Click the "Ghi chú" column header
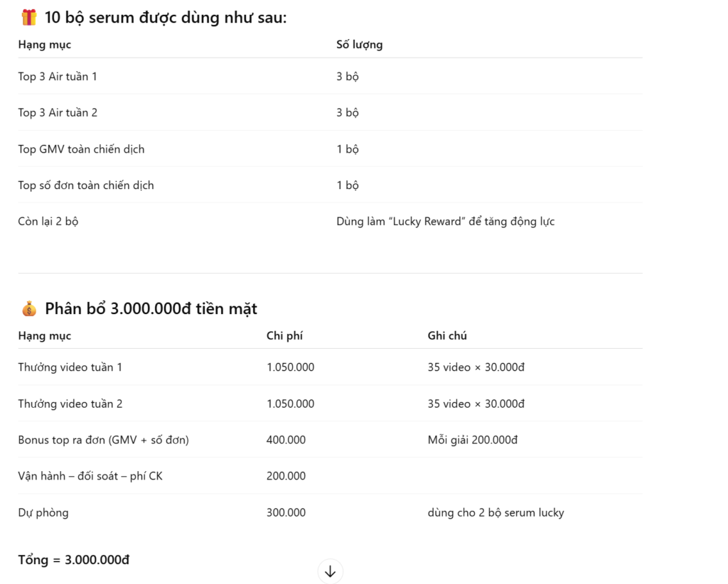Viewport: 728px width, 584px height. [447, 336]
